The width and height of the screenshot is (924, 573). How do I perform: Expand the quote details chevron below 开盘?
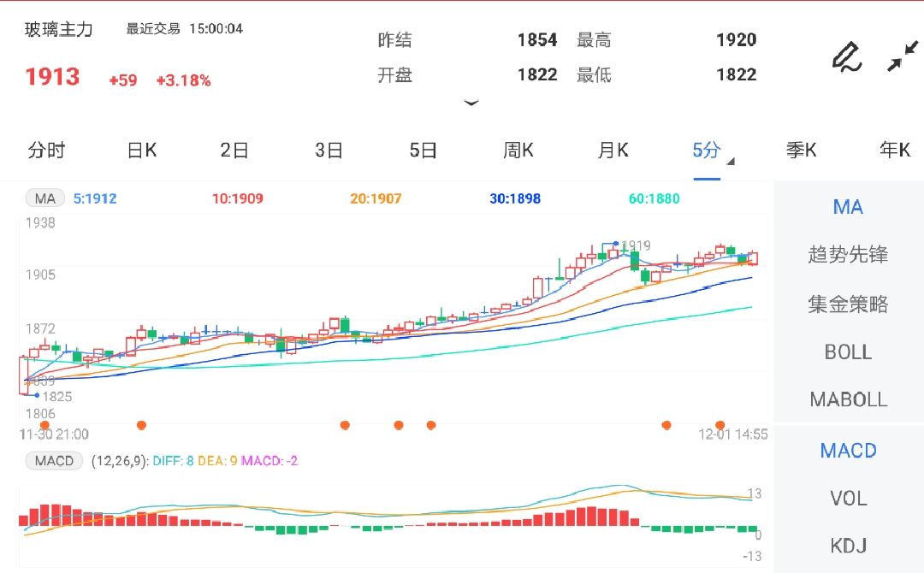tap(471, 103)
